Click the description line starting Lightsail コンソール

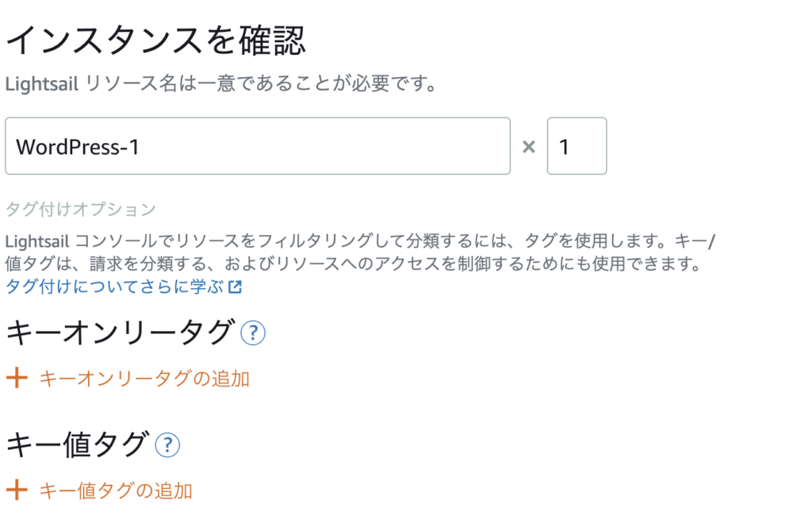(x=361, y=241)
